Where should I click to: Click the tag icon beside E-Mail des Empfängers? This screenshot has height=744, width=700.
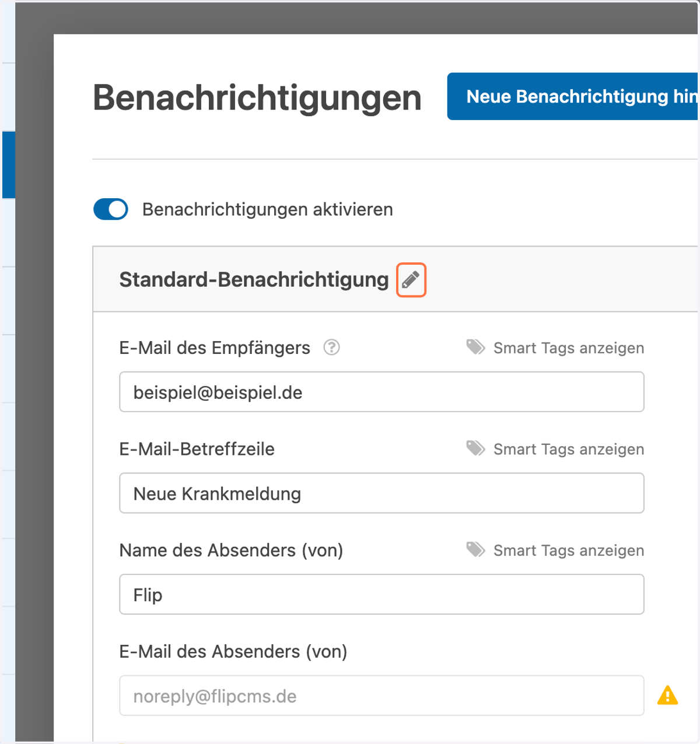(475, 348)
